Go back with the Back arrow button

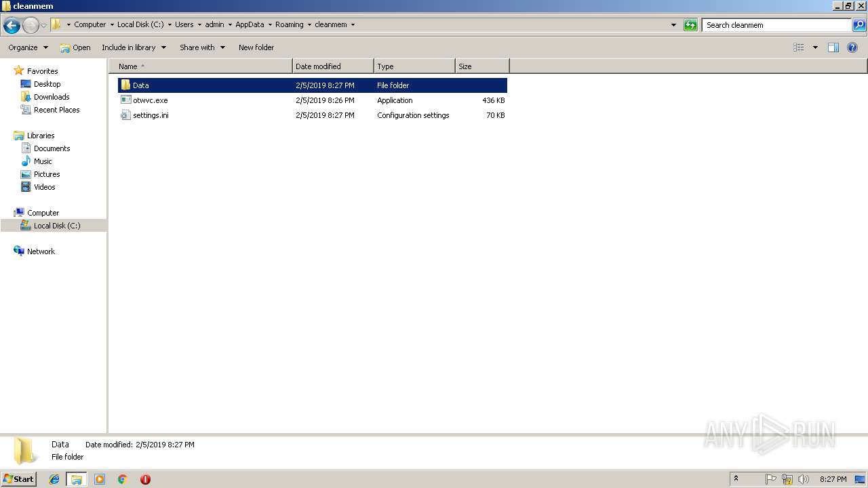pyautogui.click(x=12, y=26)
